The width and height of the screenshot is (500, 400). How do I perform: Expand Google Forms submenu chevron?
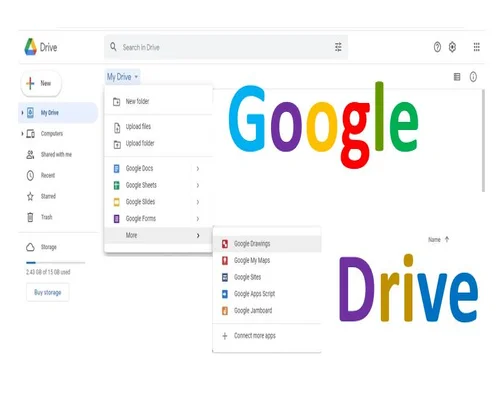(x=198, y=219)
